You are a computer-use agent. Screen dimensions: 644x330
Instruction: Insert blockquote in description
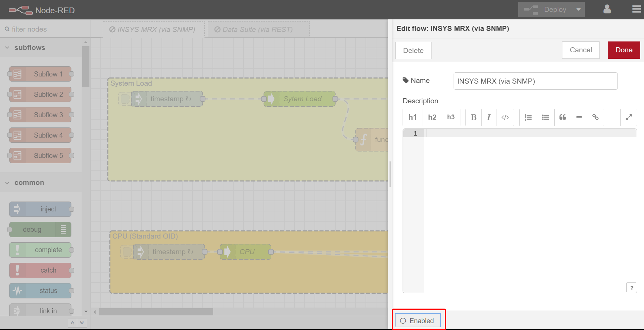(x=562, y=117)
